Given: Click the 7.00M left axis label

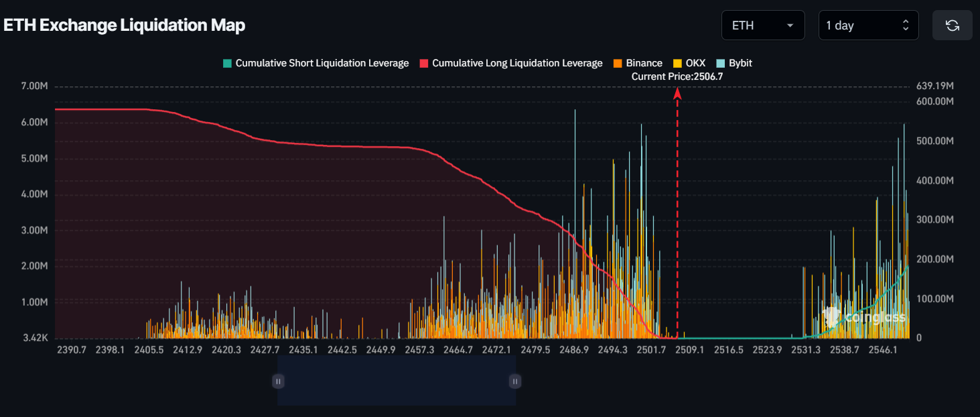Looking at the screenshot, I should (x=34, y=86).
